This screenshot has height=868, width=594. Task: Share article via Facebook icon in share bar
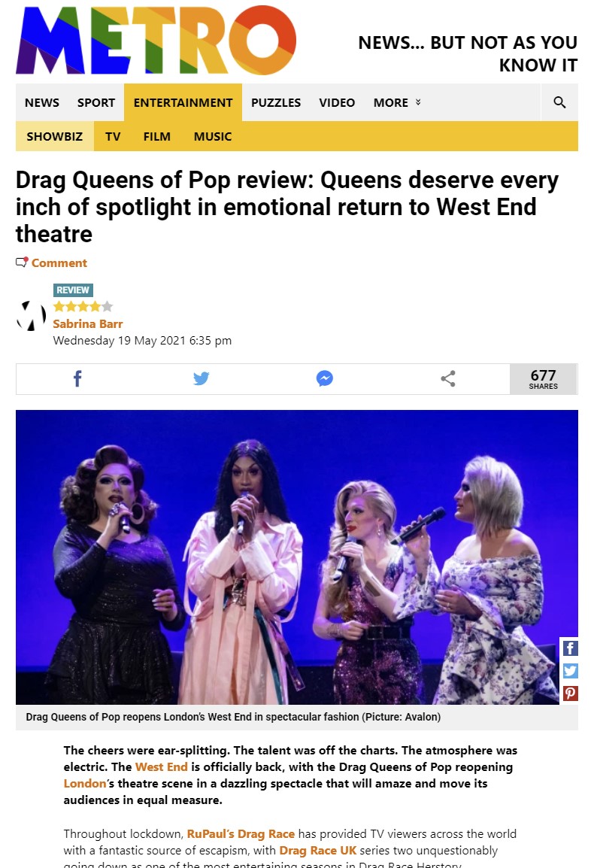[x=77, y=378]
